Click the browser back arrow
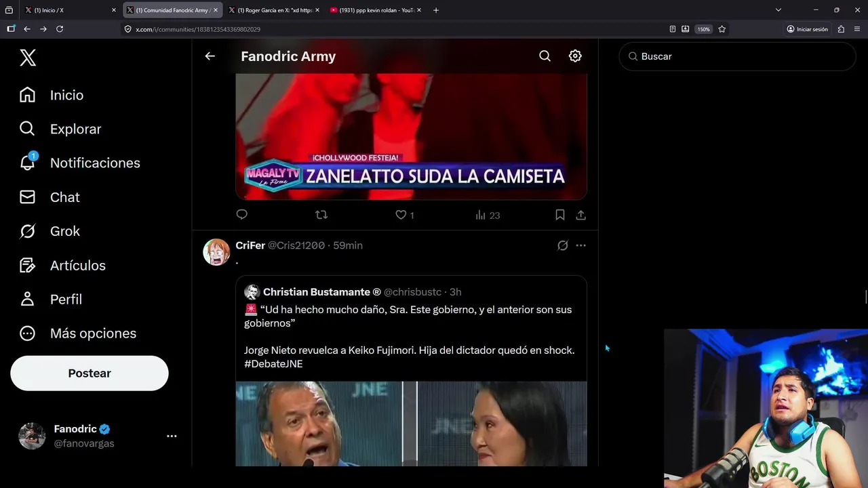 (x=27, y=29)
